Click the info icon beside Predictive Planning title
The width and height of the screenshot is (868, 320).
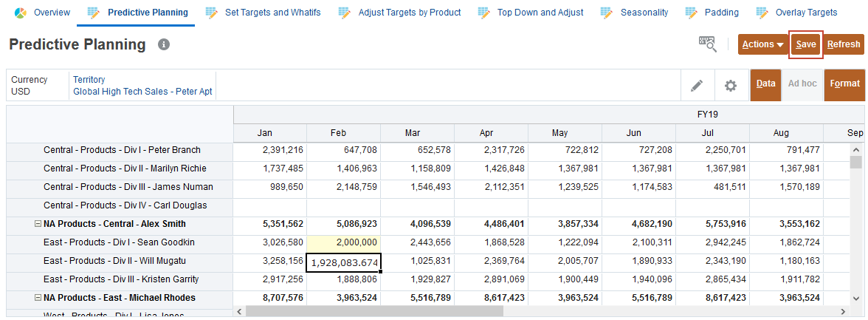(164, 45)
